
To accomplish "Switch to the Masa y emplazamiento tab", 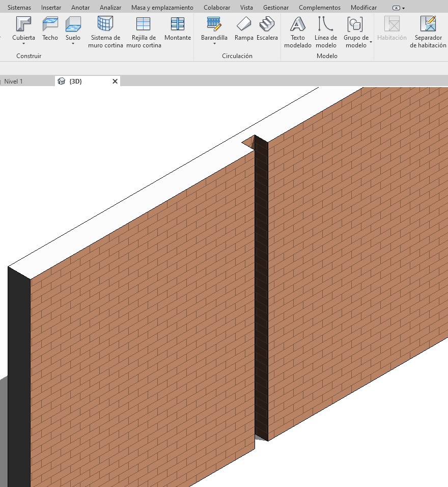I will point(162,8).
